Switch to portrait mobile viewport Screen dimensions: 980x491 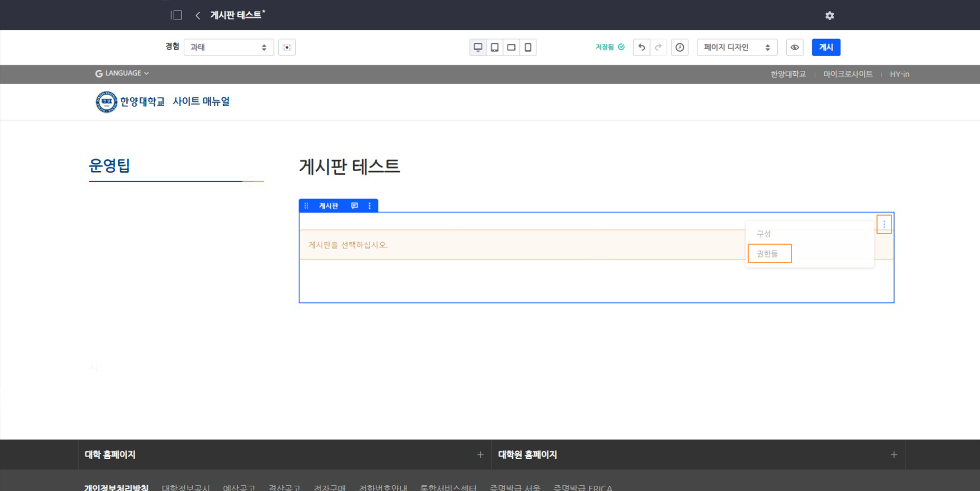point(528,48)
